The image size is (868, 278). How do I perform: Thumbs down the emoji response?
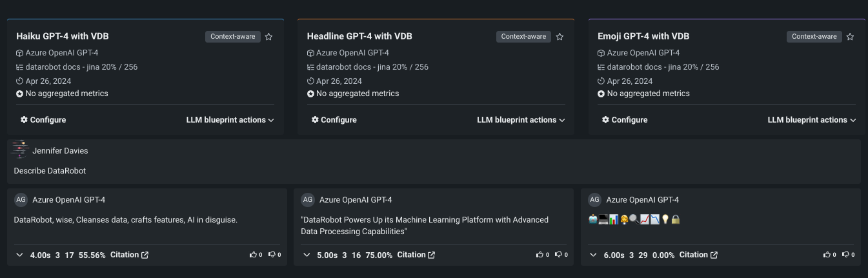845,255
